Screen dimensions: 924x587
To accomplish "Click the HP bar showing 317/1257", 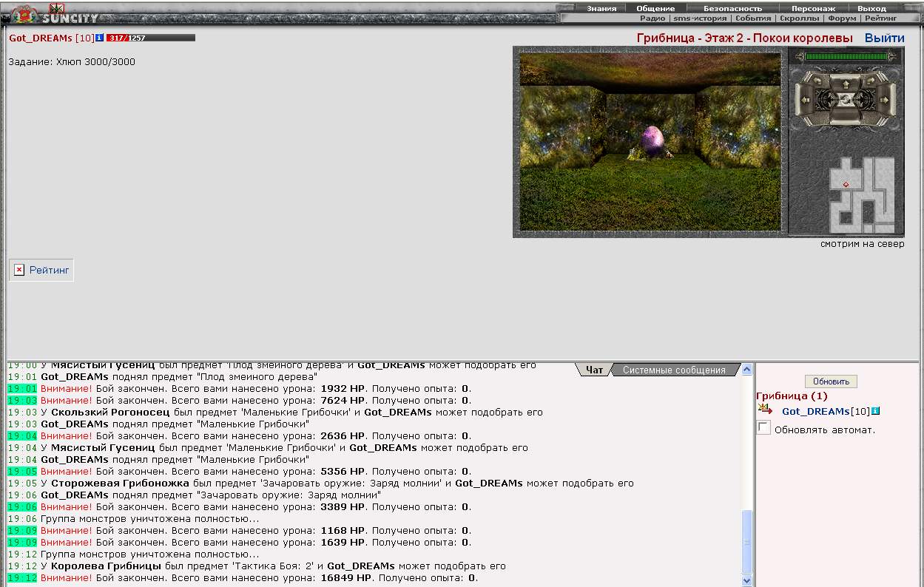I will click(151, 38).
